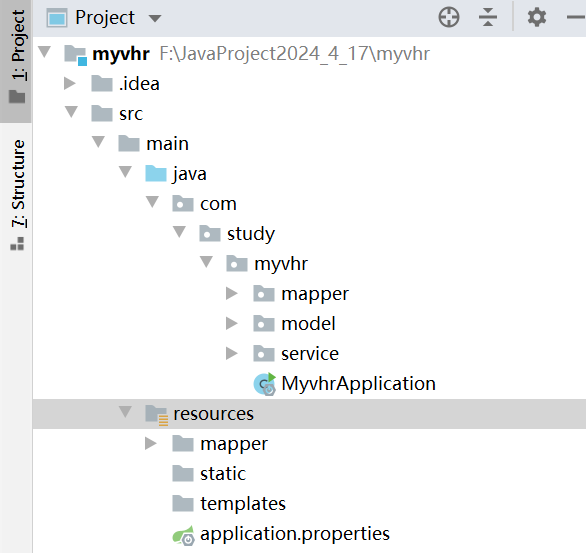Screen dimensions: 586x553
Task: Select the myvhr root project node
Action: click(121, 54)
